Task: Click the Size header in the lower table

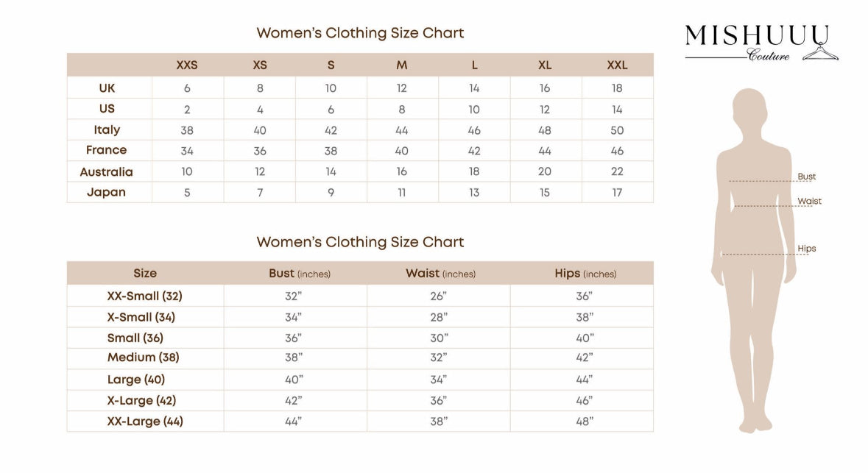Action: coord(145,274)
